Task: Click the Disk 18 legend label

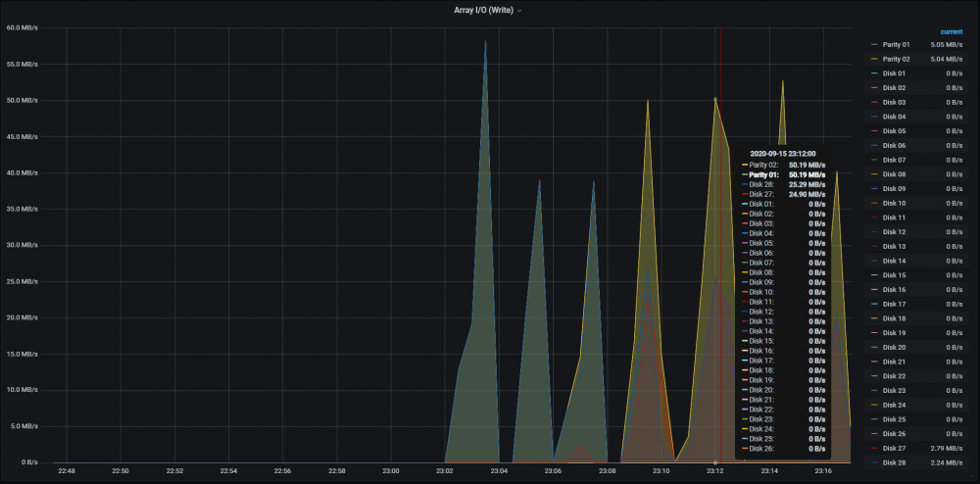Action: tap(894, 318)
